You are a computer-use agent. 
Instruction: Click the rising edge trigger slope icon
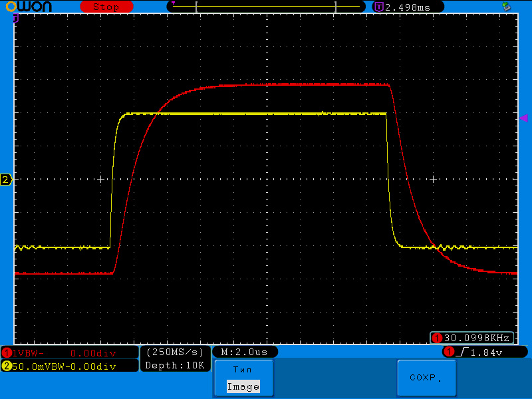click(x=462, y=352)
